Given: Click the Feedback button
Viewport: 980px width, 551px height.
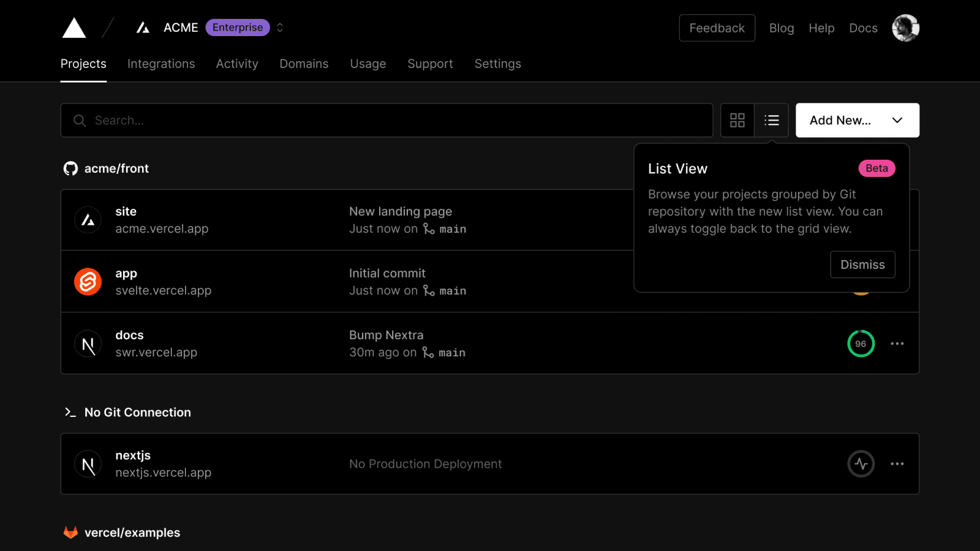Looking at the screenshot, I should click(x=717, y=28).
